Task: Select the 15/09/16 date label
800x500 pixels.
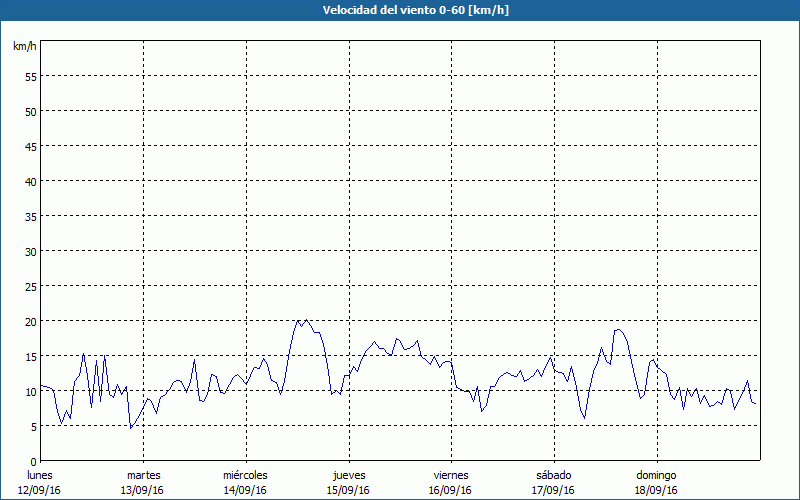Action: [349, 490]
